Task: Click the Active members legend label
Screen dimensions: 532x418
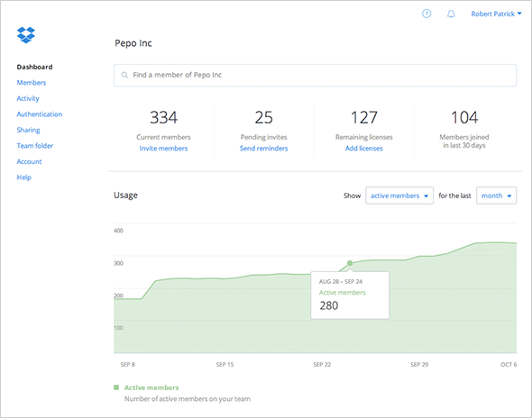Action: (x=151, y=387)
